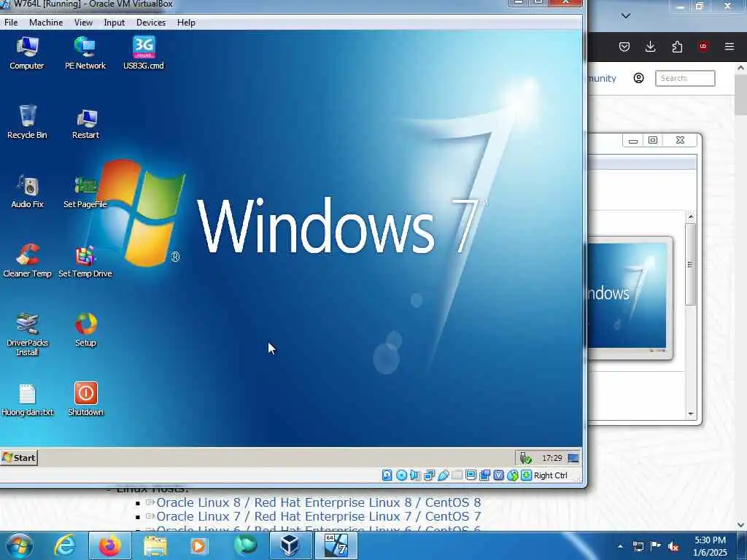Screen dimensions: 747x560
Task: Open the VirtualBox Help menu
Action: 186,23
